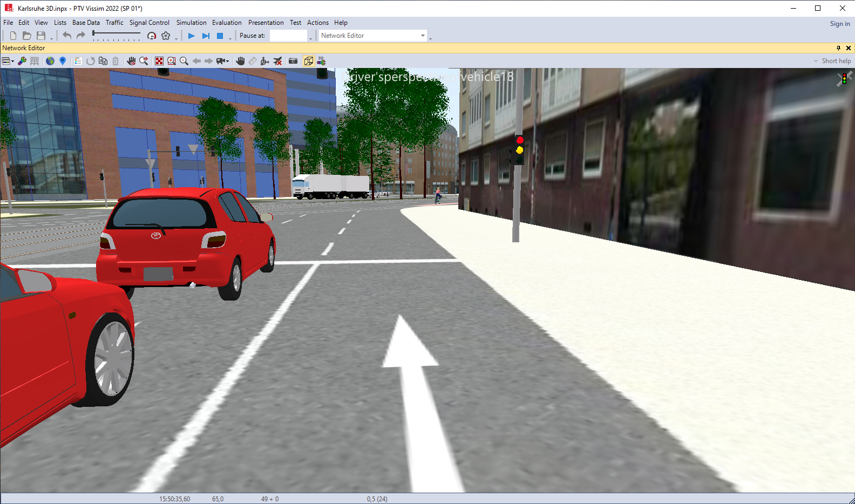
Task: Click the map location pin icon
Action: coord(63,61)
